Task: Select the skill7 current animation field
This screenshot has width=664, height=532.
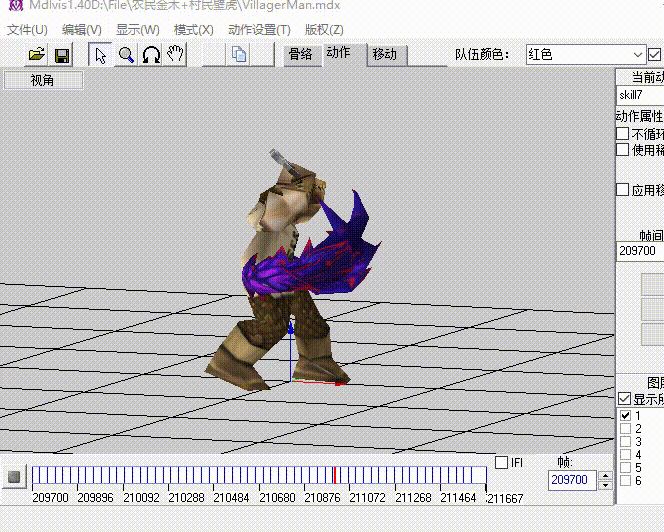Action: (640, 95)
